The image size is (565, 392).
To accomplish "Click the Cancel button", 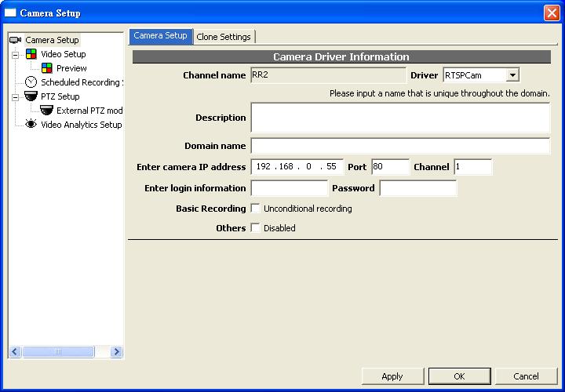I will [527, 376].
